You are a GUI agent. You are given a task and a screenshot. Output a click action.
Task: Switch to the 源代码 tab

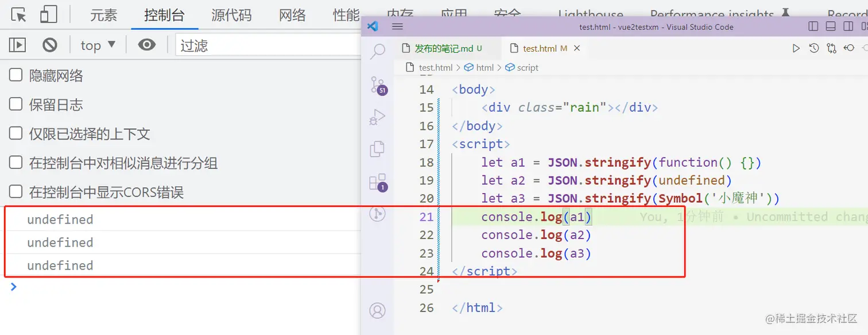(x=231, y=15)
